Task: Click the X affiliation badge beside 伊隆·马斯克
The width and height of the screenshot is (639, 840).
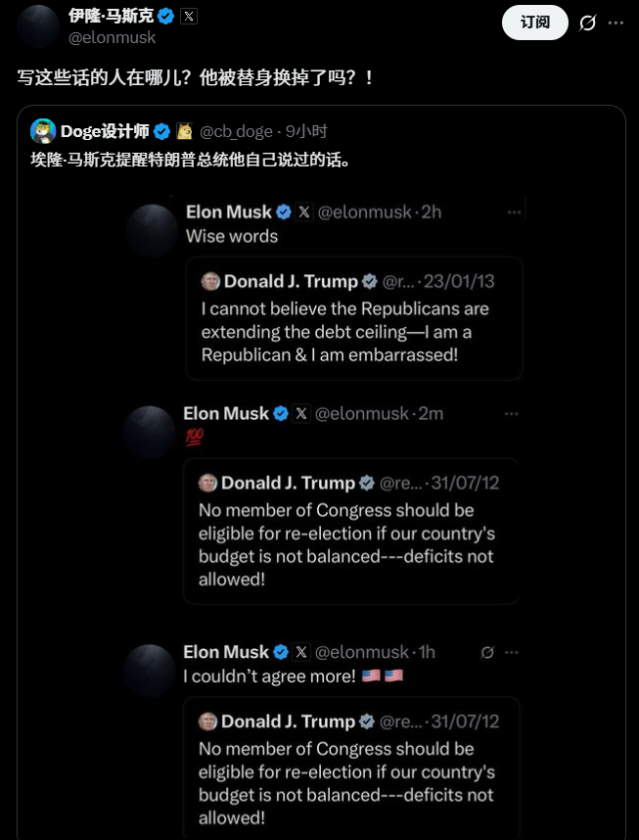Action: coord(189,16)
